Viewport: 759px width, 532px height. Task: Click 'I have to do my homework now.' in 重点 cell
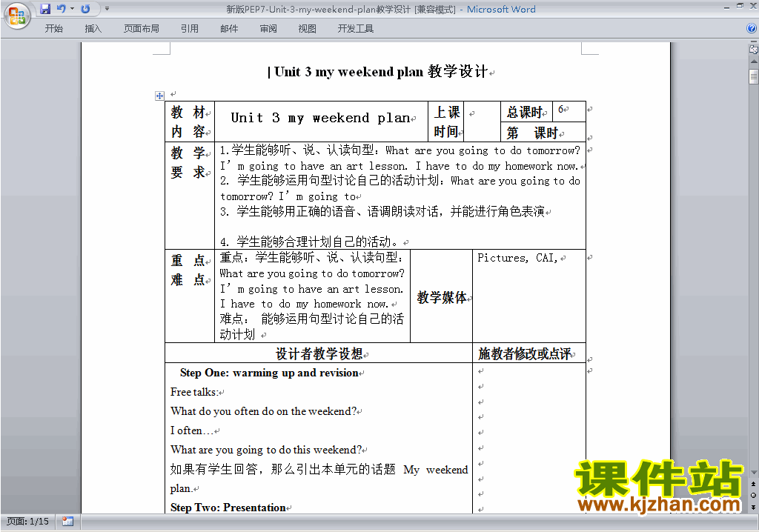coord(304,304)
